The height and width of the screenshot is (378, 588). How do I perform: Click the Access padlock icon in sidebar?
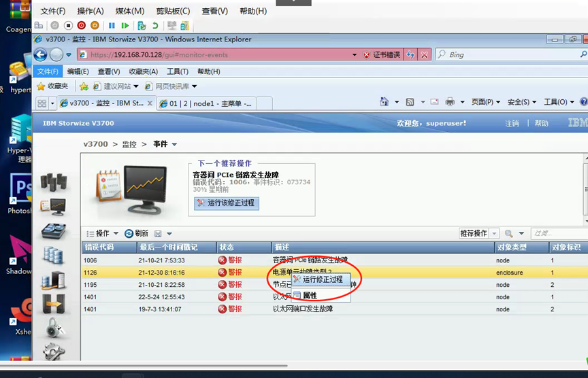pyautogui.click(x=53, y=329)
